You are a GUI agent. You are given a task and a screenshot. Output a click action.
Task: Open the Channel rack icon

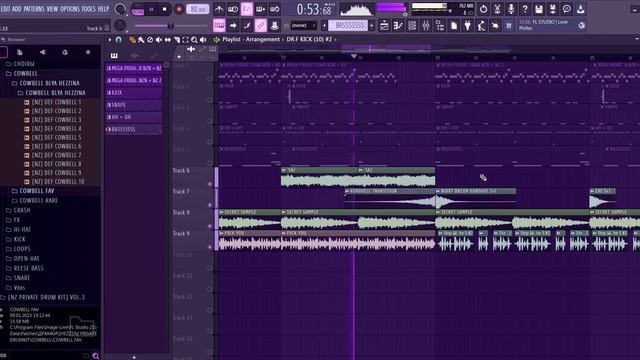[412, 26]
